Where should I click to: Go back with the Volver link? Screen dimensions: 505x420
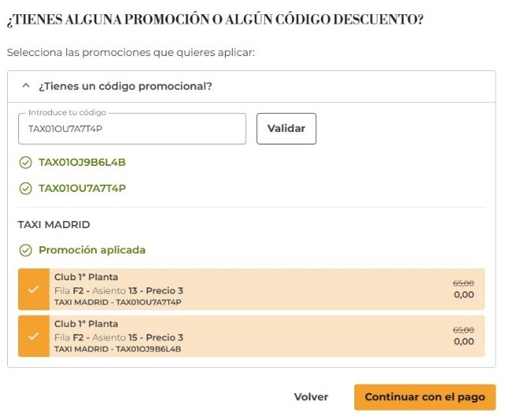coord(311,397)
